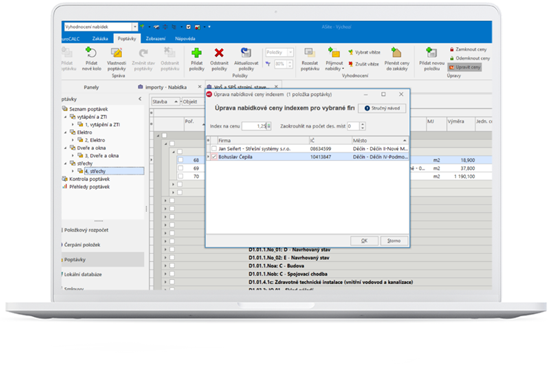Image resolution: width=550 pixels, height=382 pixels.
Task: Sort by the Město column header
Action: (x=380, y=140)
